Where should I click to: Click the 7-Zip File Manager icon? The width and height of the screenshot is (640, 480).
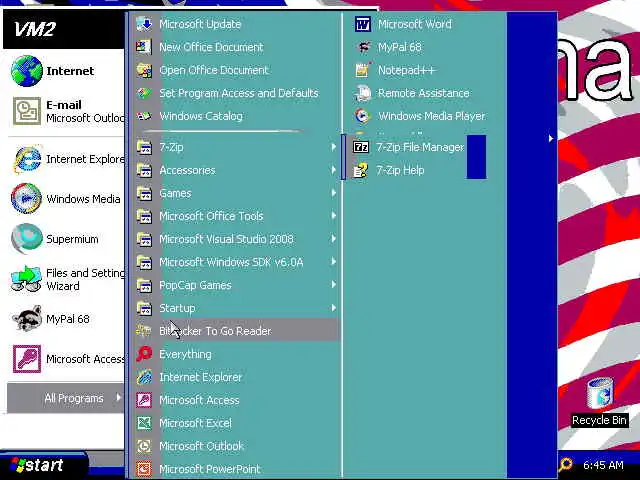coord(361,147)
